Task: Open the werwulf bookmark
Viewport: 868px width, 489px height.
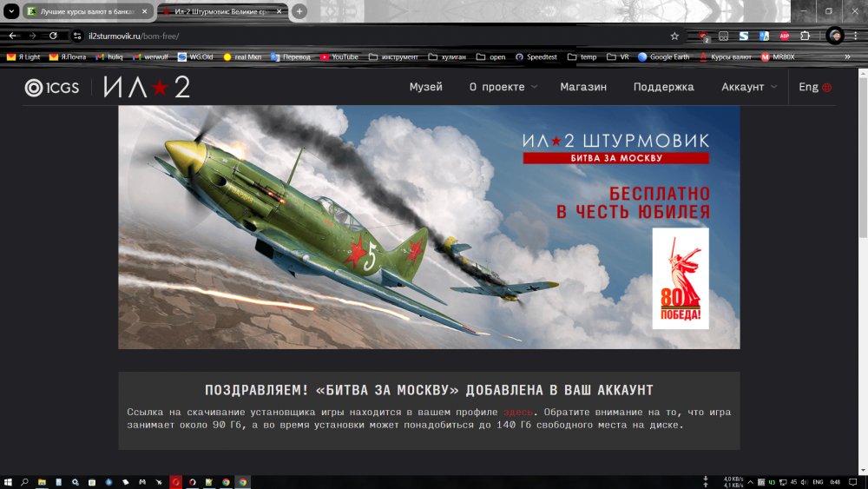Action: pyautogui.click(x=150, y=56)
